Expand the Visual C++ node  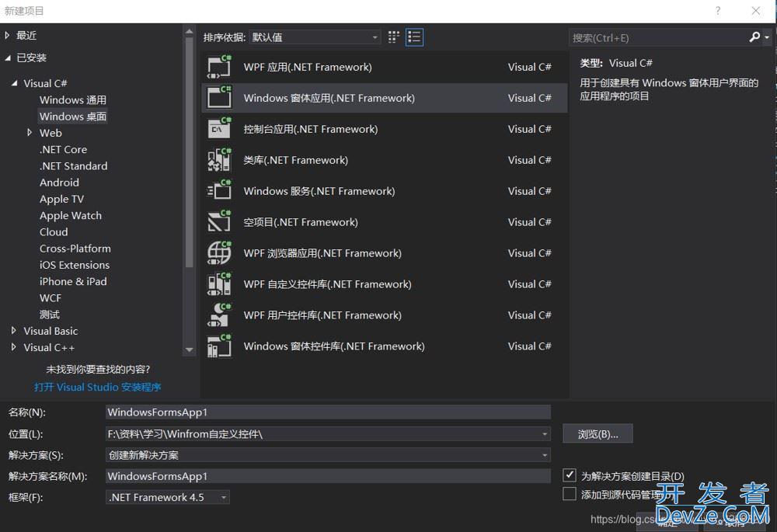click(x=14, y=346)
